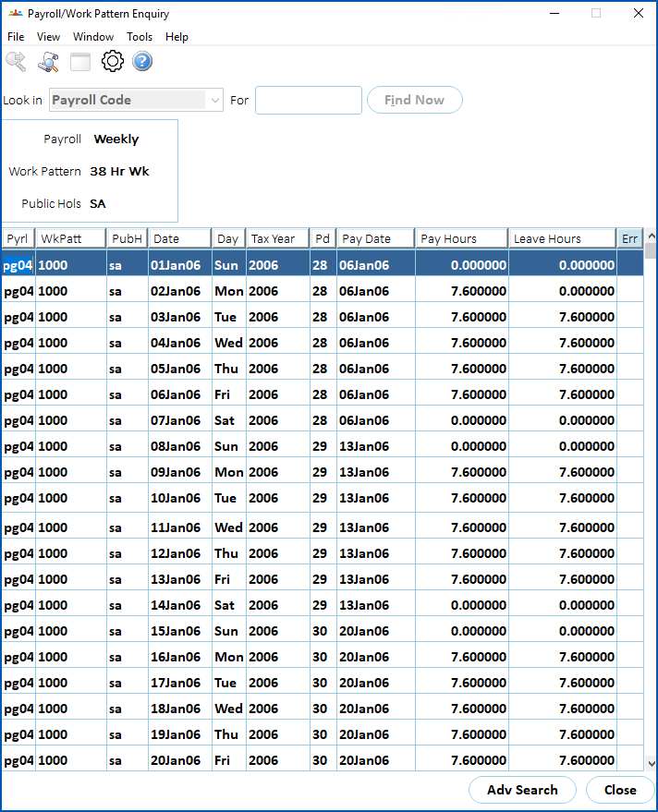
Task: Sort by the Pd column header
Action: pos(323,238)
